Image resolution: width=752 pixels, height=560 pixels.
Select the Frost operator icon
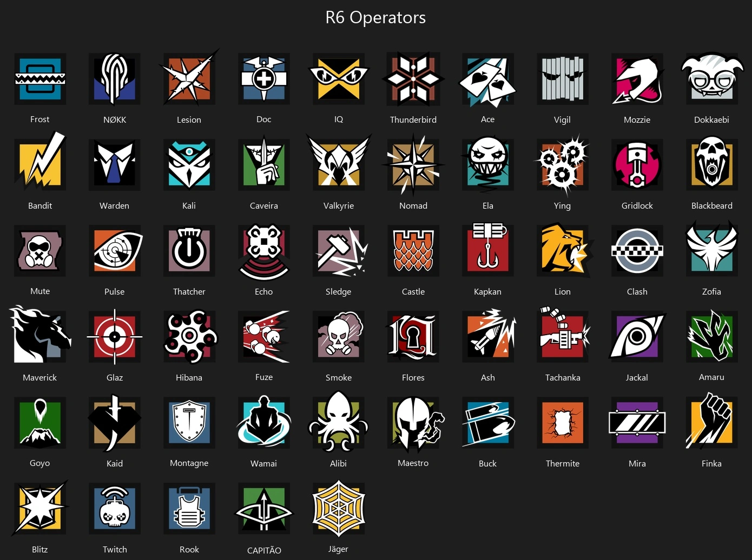(40, 79)
